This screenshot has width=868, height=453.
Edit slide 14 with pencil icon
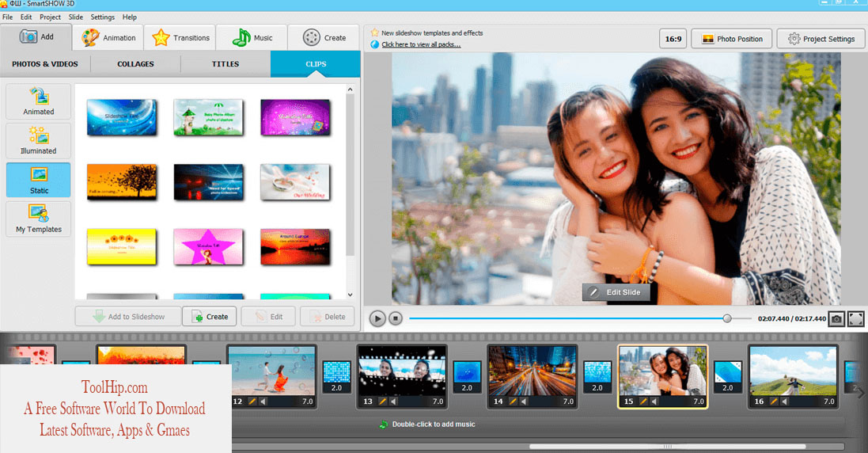coord(514,402)
